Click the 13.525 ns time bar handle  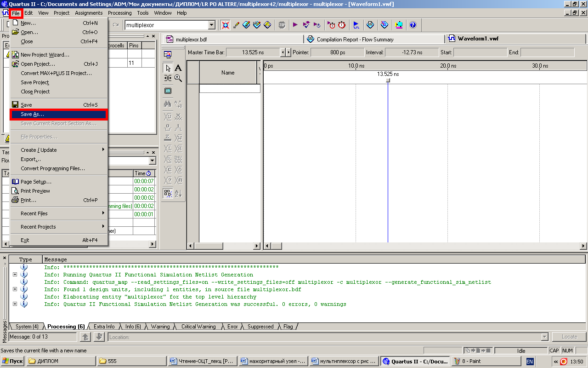point(388,80)
